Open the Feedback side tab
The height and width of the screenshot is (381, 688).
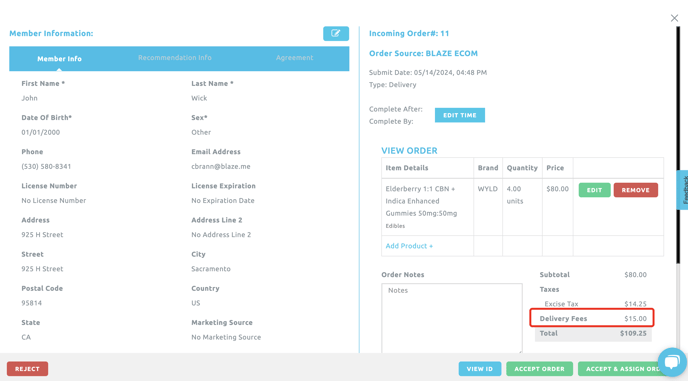(683, 190)
